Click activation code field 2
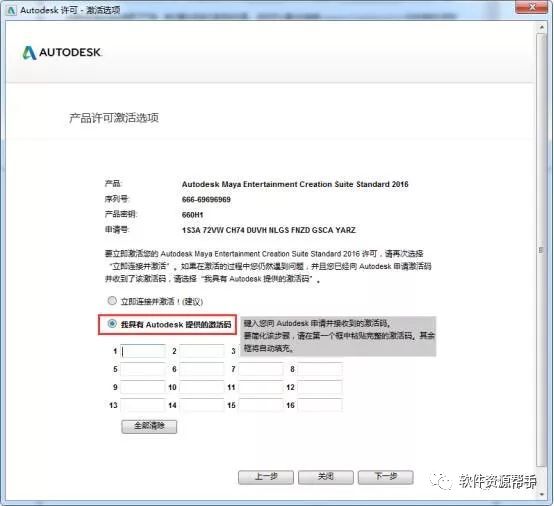Screen dimensions: 554x506 pyautogui.click(x=202, y=351)
